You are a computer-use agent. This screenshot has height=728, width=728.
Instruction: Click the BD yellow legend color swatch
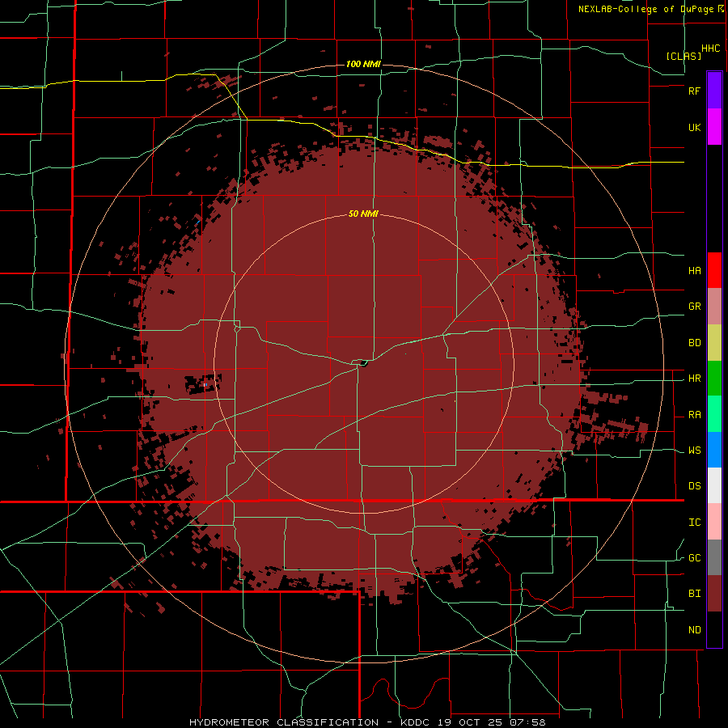tap(714, 342)
